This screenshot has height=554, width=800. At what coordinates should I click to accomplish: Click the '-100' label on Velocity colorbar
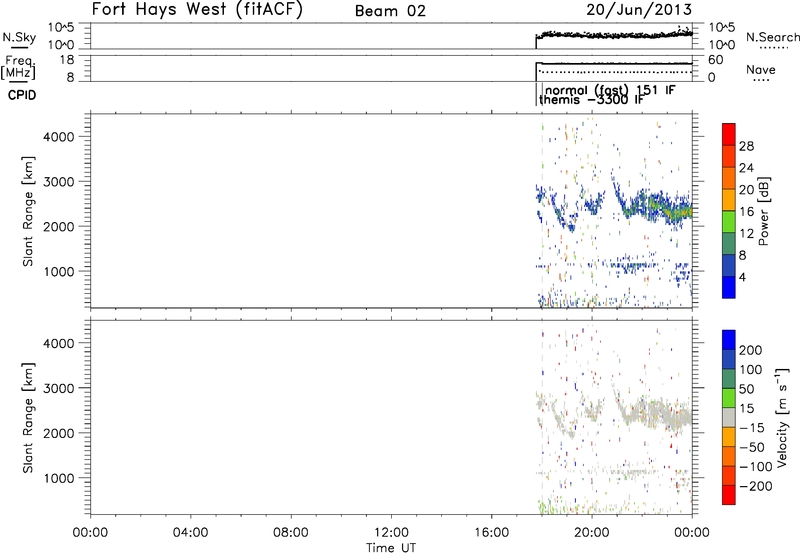756,467
